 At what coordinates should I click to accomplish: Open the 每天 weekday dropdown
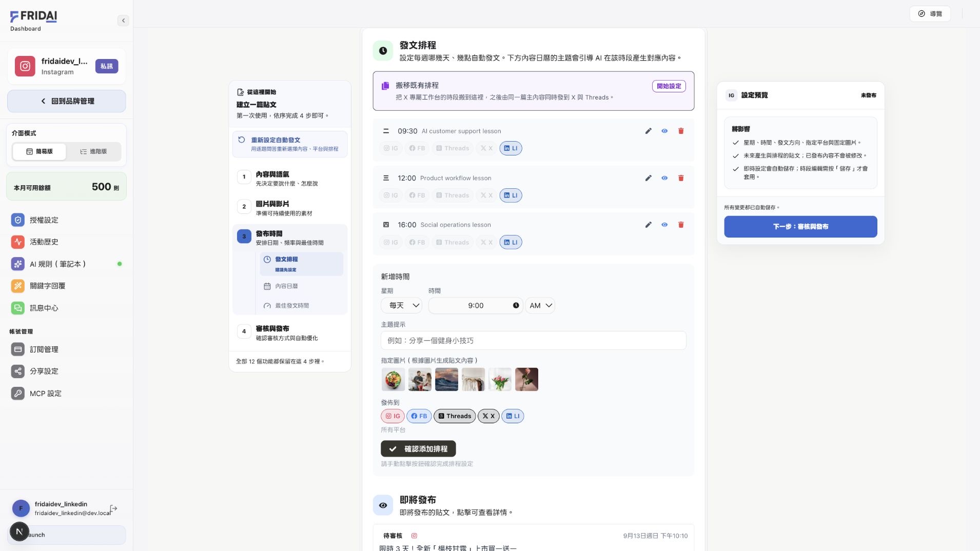pos(401,306)
